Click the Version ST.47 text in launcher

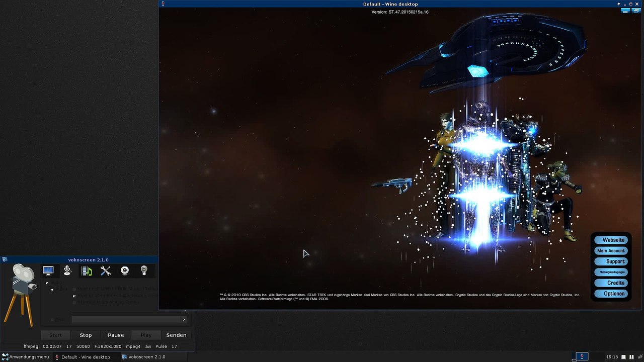pyautogui.click(x=400, y=12)
